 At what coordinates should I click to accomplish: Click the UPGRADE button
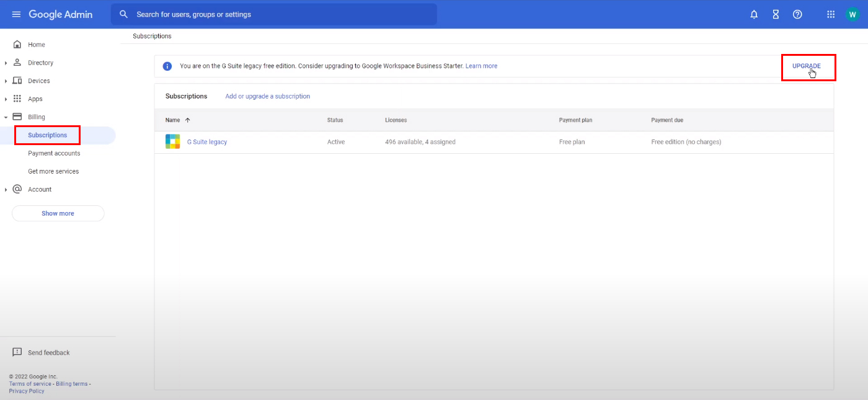[x=806, y=66]
